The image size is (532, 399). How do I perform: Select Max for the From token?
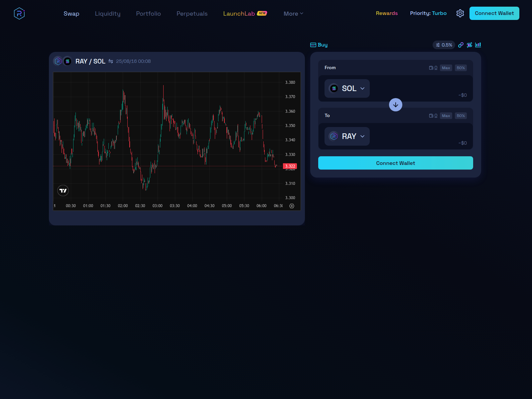446,68
